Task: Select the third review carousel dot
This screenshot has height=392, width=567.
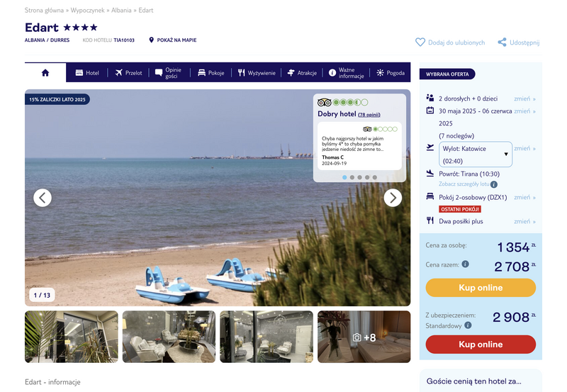Action: (360, 177)
